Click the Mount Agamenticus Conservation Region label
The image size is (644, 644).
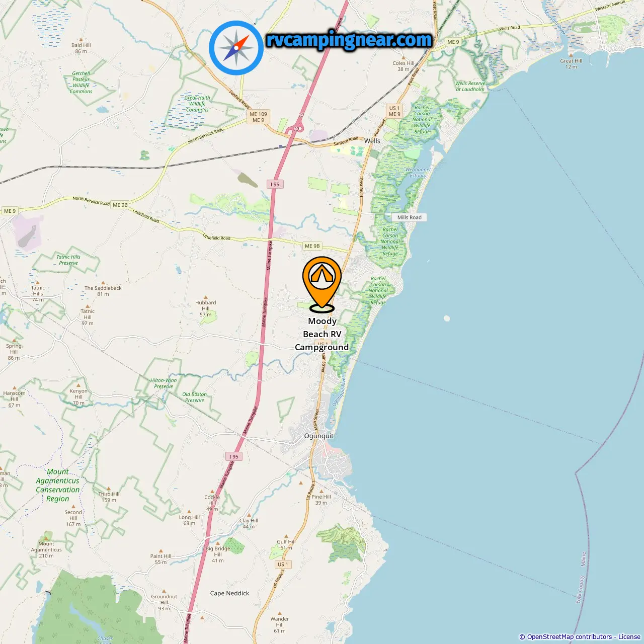point(58,485)
